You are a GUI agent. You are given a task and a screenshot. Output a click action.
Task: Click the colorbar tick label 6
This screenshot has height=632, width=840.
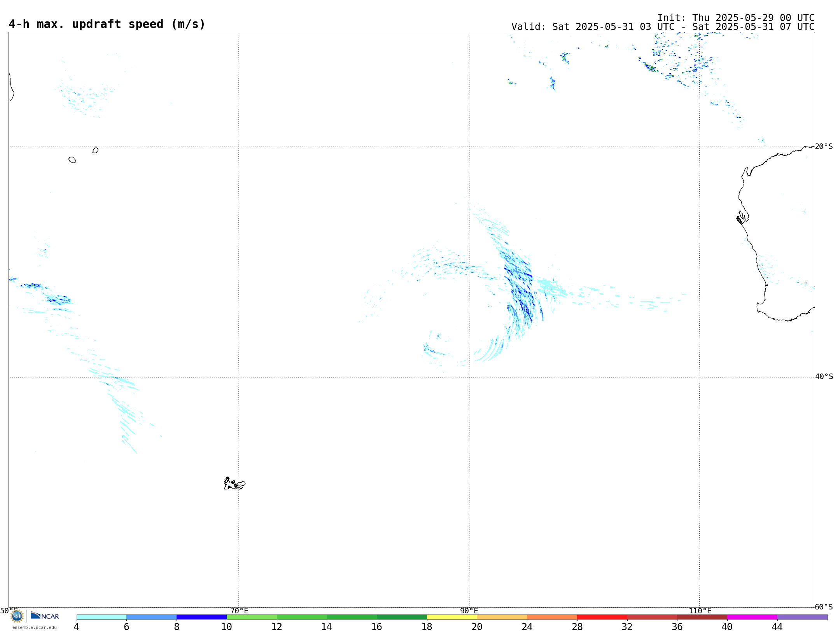(x=126, y=627)
